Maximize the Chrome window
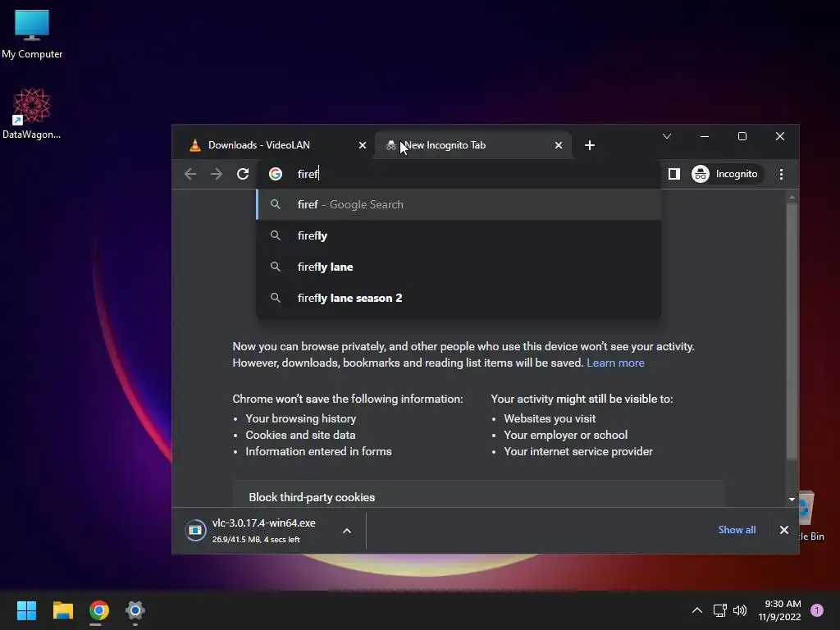This screenshot has width=840, height=630. pos(742,136)
